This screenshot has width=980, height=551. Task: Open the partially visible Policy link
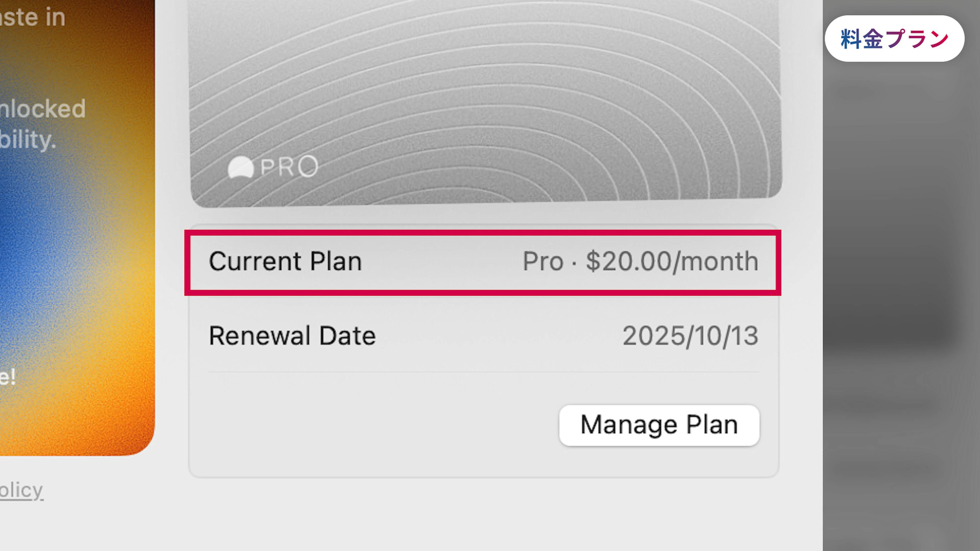coord(21,490)
